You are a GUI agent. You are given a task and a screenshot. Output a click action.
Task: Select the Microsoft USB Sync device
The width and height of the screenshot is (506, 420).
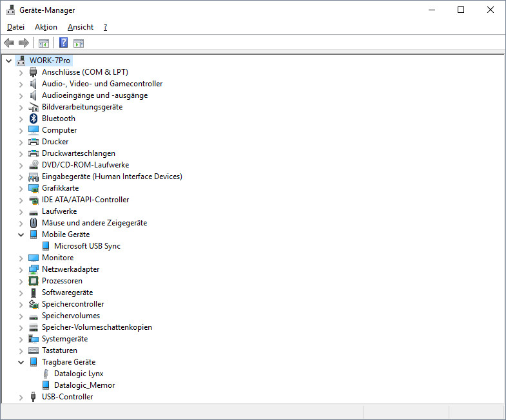(x=87, y=246)
